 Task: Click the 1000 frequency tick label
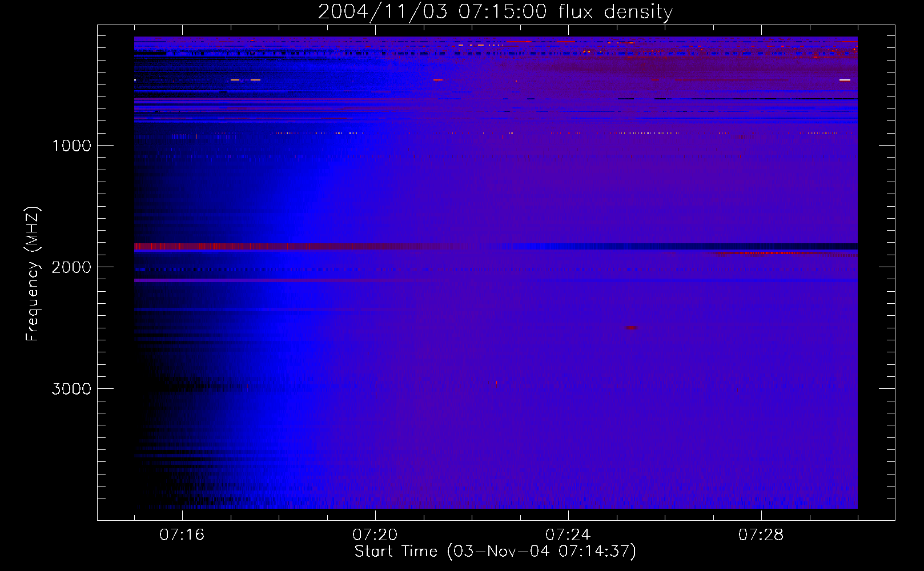tap(71, 146)
